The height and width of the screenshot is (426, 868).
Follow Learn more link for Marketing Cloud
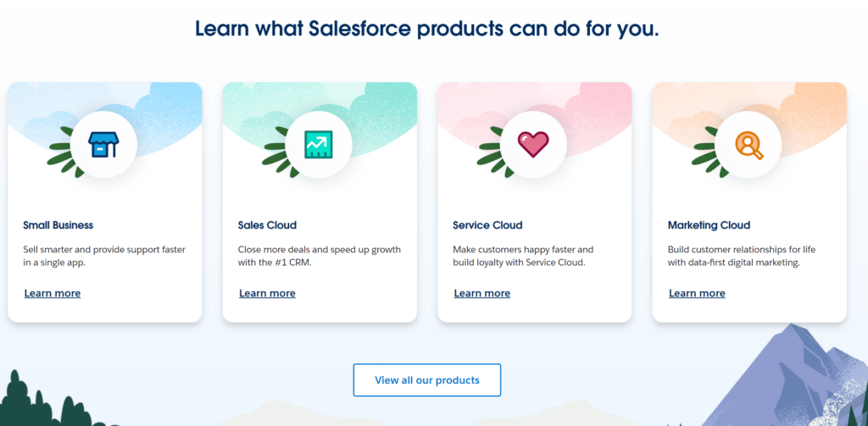pos(697,293)
